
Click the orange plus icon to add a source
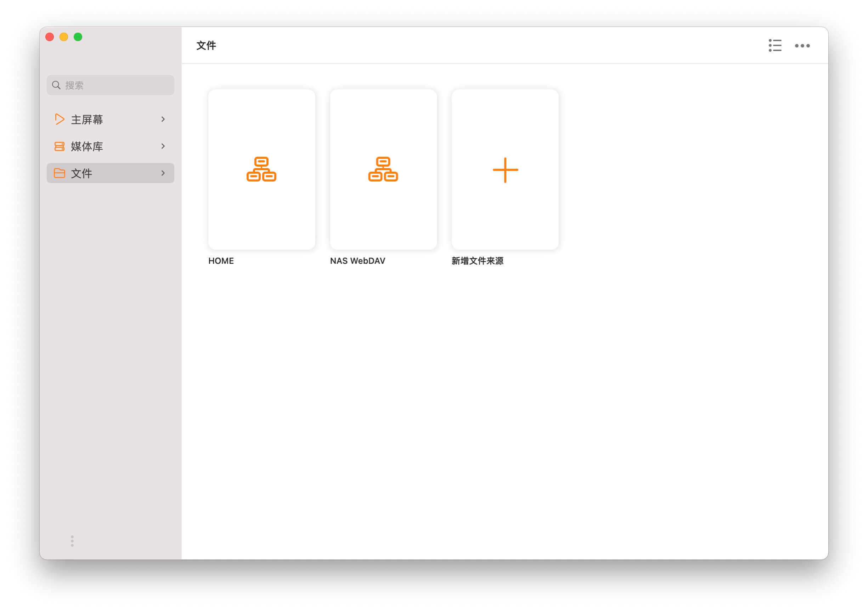[x=505, y=170]
